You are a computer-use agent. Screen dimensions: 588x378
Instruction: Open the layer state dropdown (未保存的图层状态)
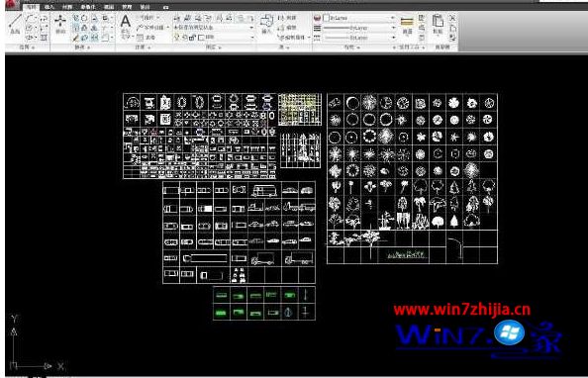tap(214, 28)
